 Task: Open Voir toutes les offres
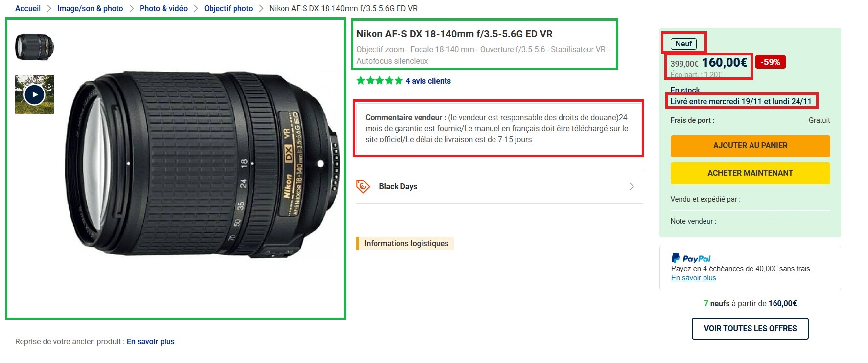(750, 329)
